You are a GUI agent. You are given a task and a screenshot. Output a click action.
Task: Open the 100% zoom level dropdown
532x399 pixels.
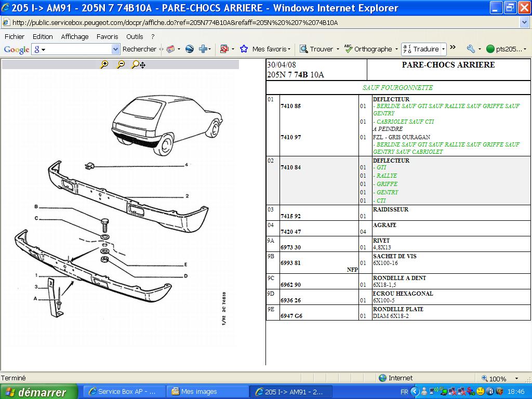pyautogui.click(x=516, y=379)
